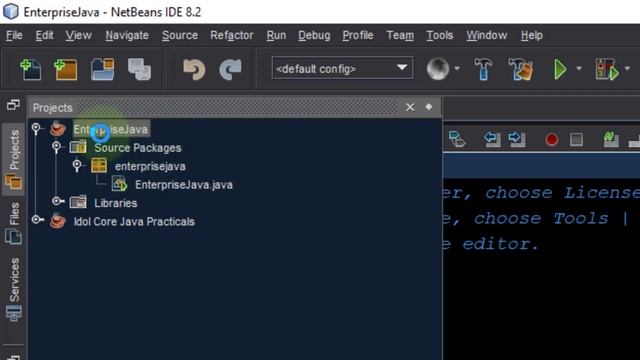The height and width of the screenshot is (360, 640).
Task: Click the restore window group icon above the Projects side tab
Action: 13,105
